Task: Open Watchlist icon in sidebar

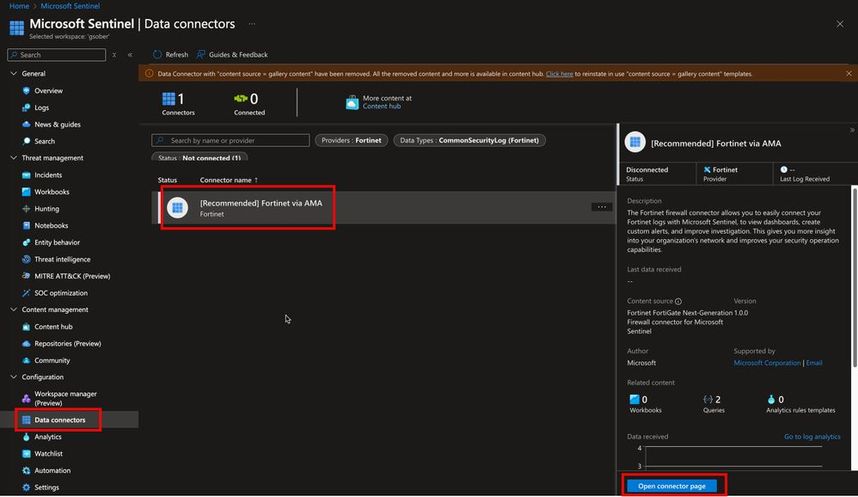Action: point(26,454)
